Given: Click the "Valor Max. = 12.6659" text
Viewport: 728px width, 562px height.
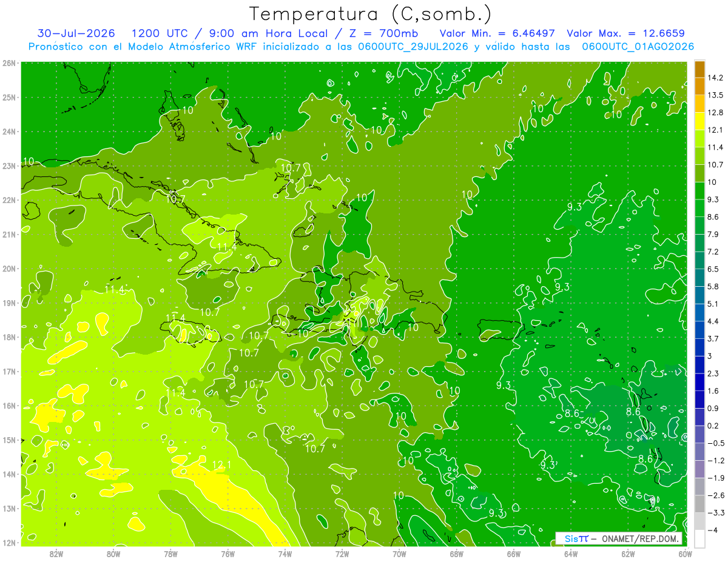Looking at the screenshot, I should [x=625, y=33].
